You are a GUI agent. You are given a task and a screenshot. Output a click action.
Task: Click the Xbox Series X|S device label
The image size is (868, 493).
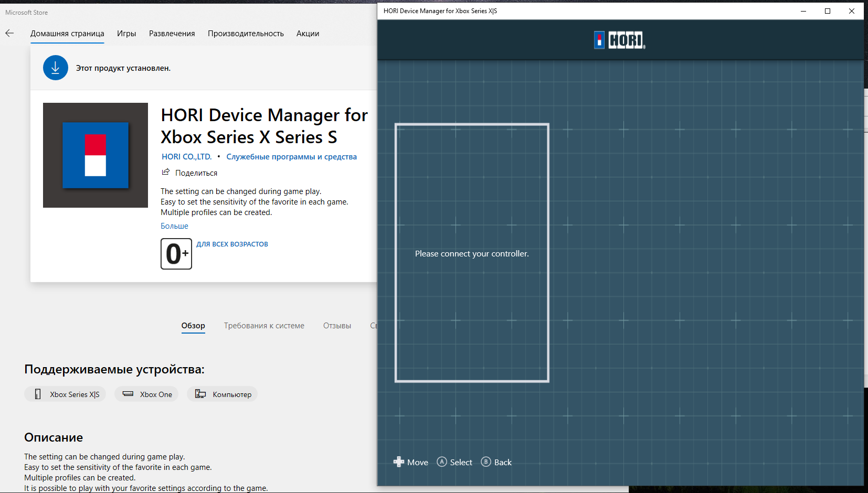(x=75, y=394)
